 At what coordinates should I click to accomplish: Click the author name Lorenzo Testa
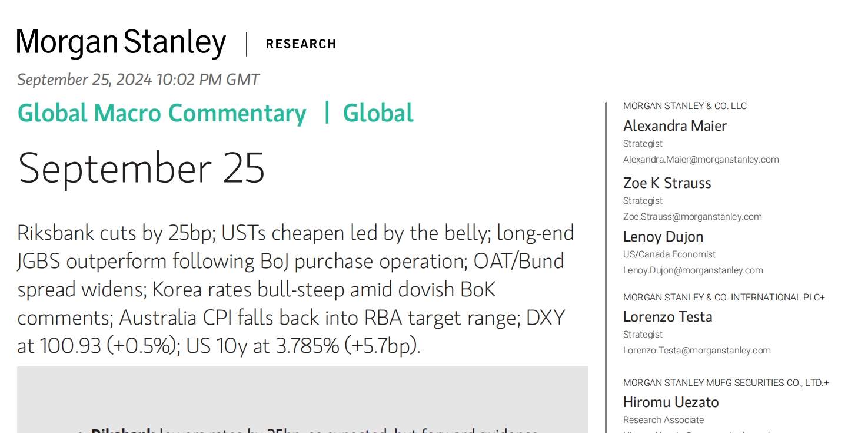point(668,317)
